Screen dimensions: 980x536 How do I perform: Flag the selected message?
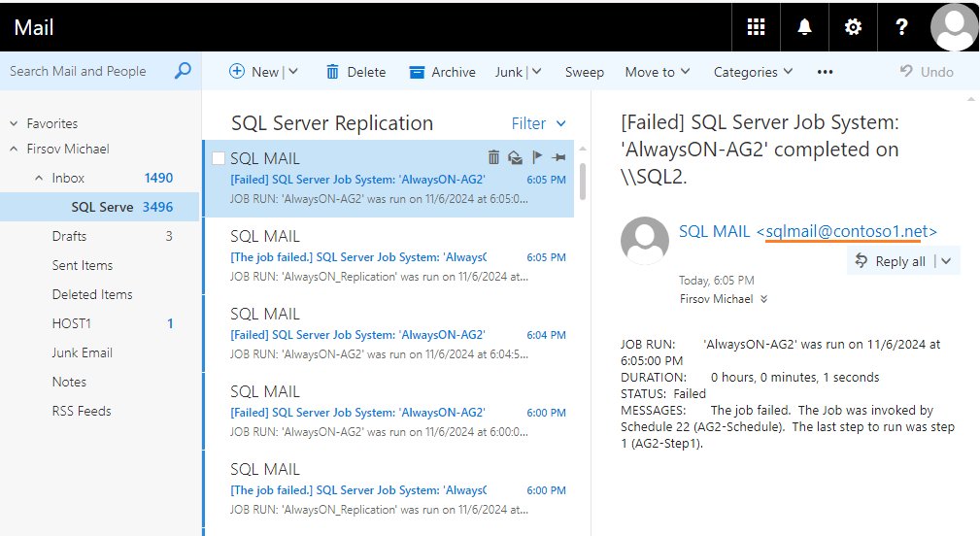537,157
